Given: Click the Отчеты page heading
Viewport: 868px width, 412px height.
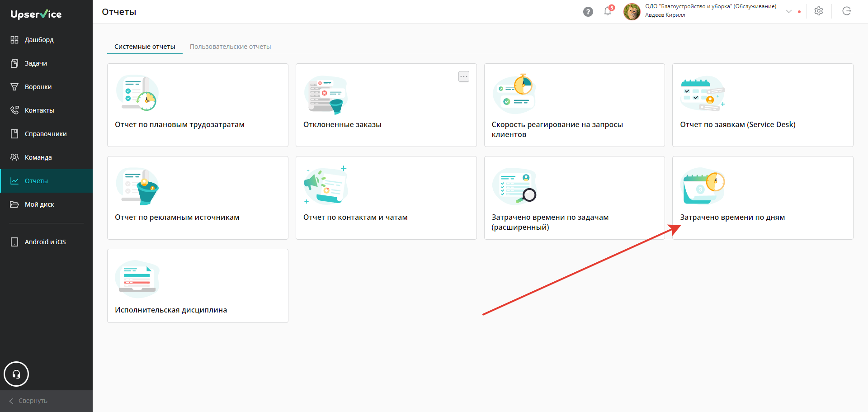Looking at the screenshot, I should pyautogui.click(x=119, y=12).
